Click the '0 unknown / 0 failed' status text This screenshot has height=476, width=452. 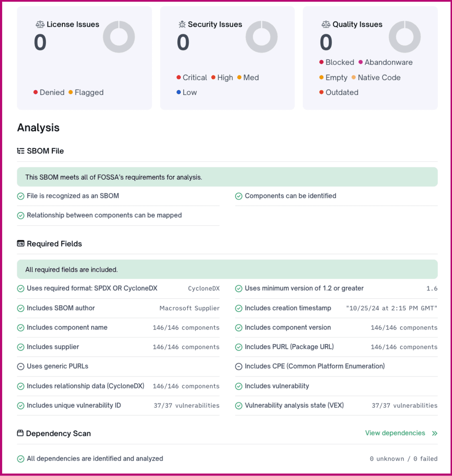click(x=403, y=459)
